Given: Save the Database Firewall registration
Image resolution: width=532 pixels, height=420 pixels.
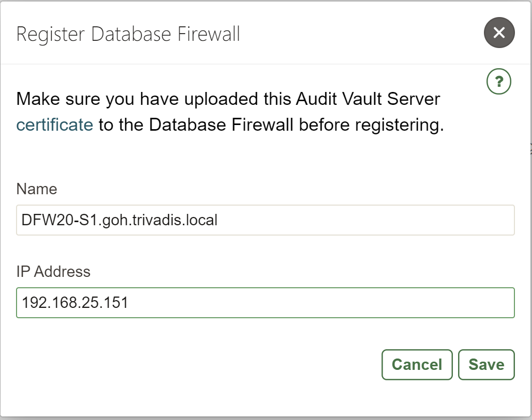Looking at the screenshot, I should click(x=486, y=364).
